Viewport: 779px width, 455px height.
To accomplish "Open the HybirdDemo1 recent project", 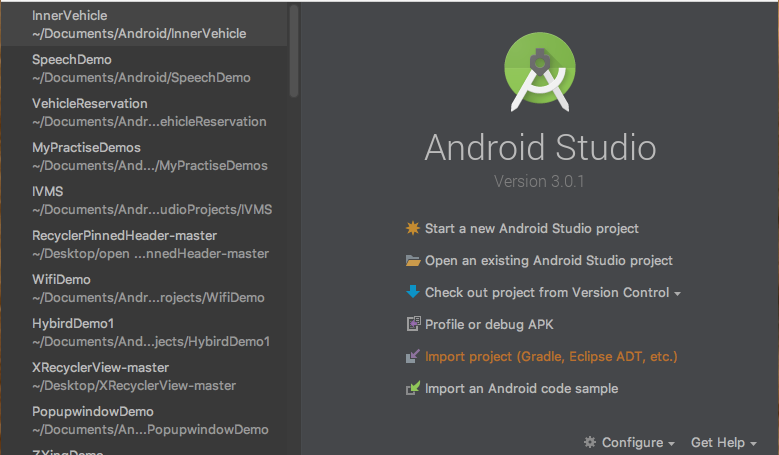I will point(144,332).
